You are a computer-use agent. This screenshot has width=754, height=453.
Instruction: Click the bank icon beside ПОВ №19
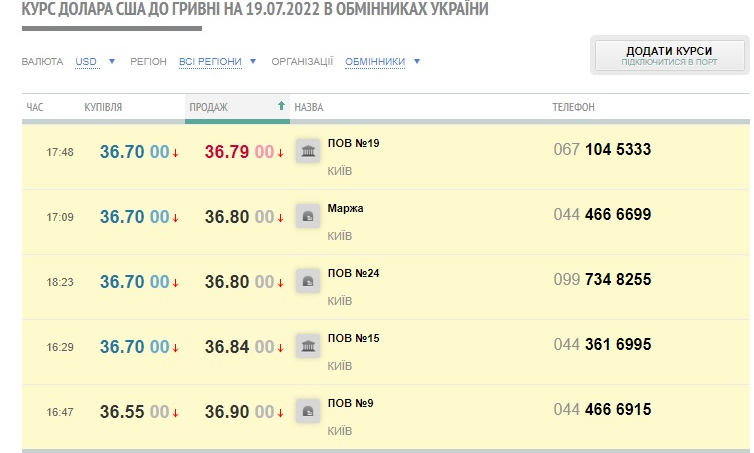pyautogui.click(x=307, y=152)
